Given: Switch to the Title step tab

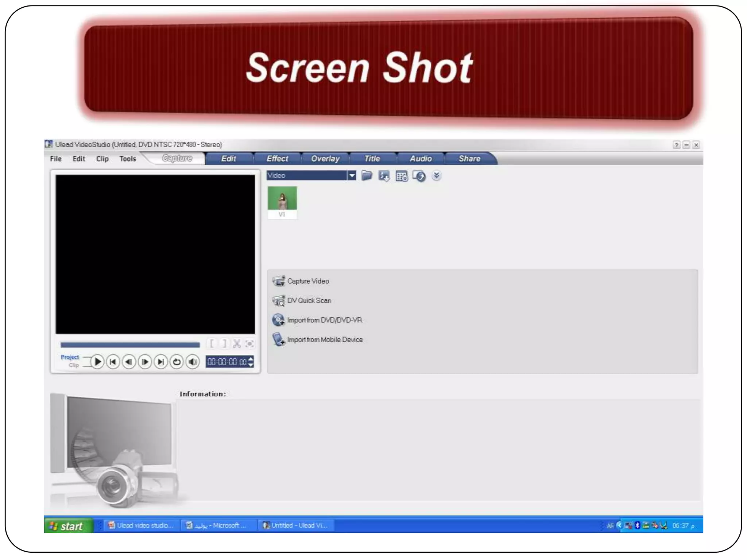Looking at the screenshot, I should click(372, 159).
